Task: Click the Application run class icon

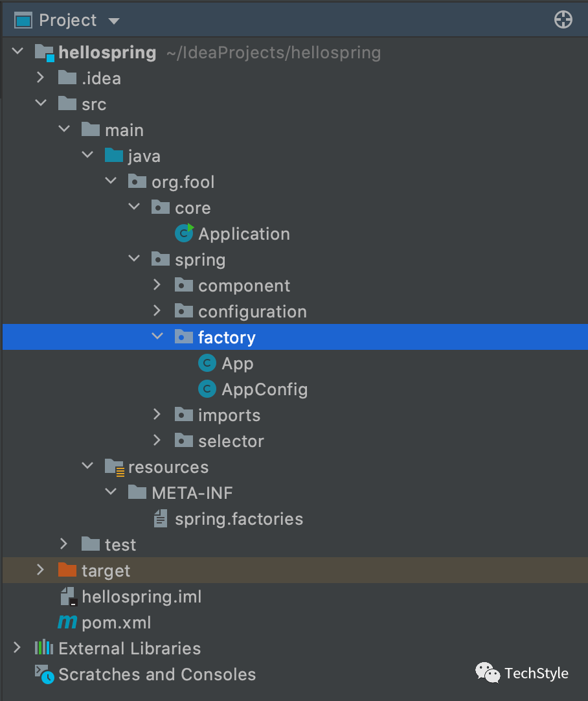Action: click(x=185, y=233)
